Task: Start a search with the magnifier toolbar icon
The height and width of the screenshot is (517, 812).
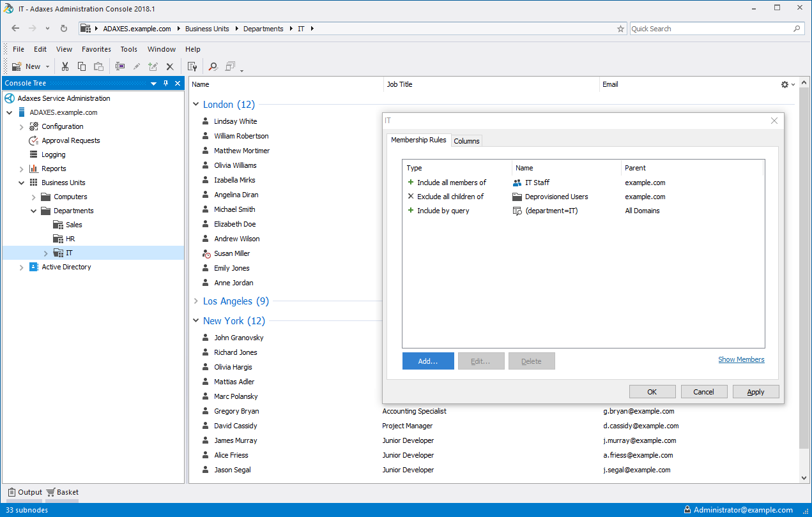Action: 213,66
